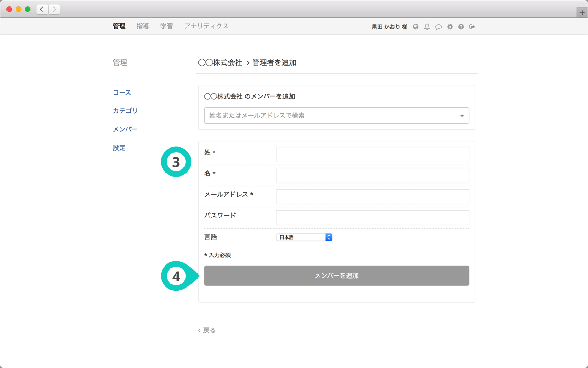Click the 姓 input field

(372, 155)
